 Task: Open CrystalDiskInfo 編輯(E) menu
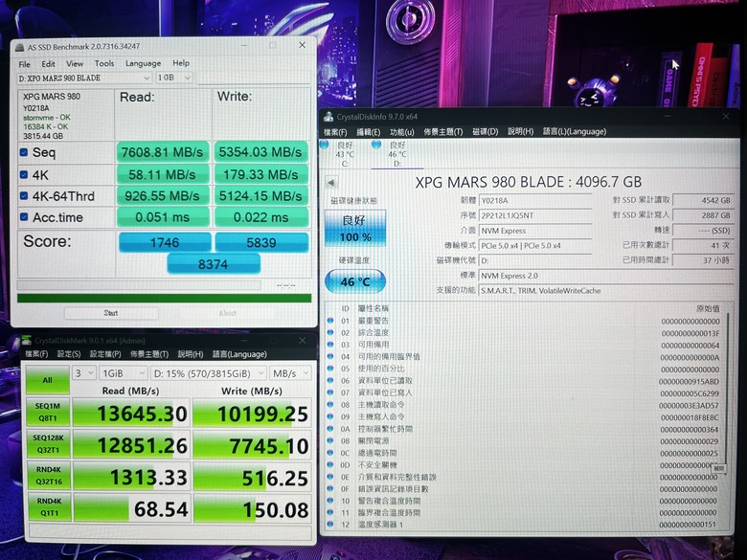click(x=369, y=132)
